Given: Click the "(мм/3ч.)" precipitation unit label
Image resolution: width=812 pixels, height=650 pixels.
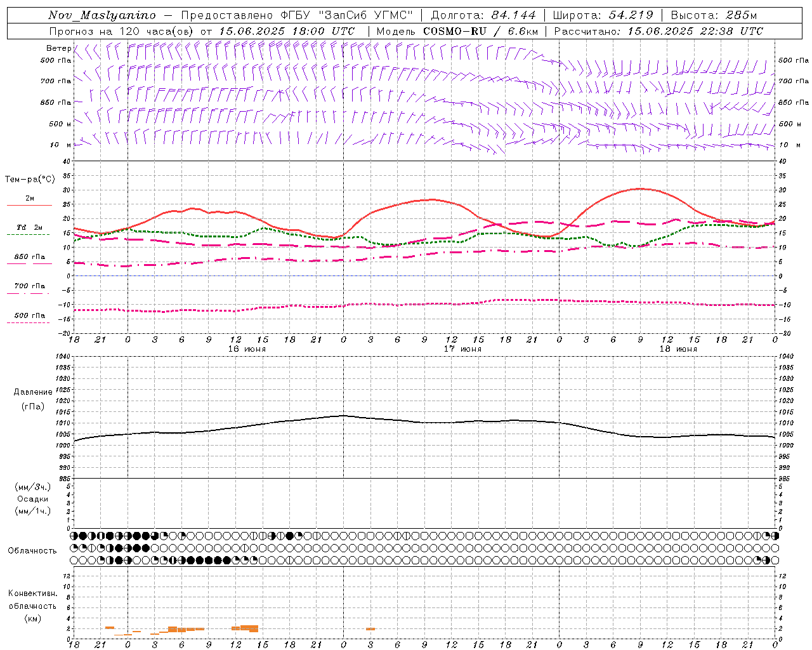Looking at the screenshot, I should 33,487.
